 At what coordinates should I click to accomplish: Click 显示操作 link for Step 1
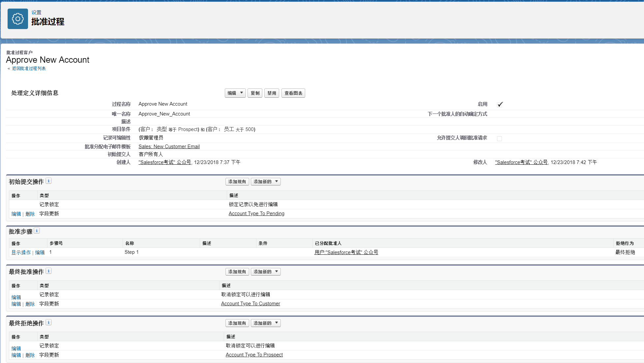(21, 252)
